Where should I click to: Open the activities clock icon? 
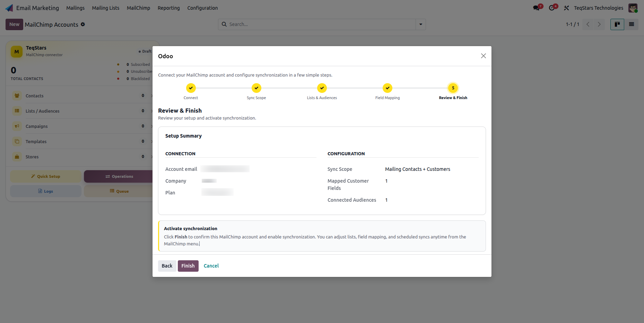click(x=552, y=8)
